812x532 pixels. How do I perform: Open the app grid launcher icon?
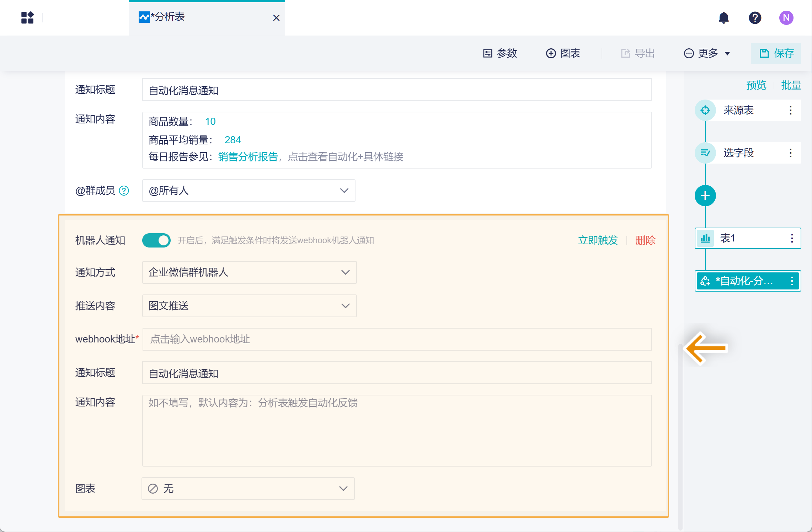tap(27, 17)
